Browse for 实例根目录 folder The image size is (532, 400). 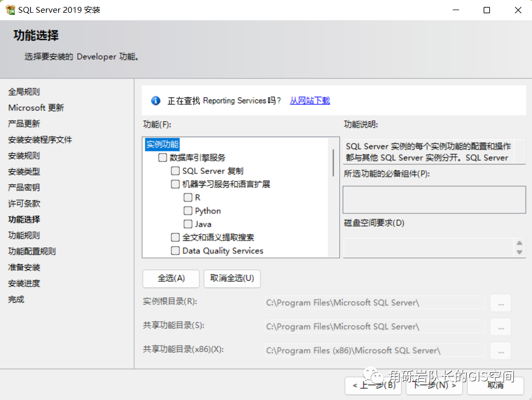(x=501, y=303)
